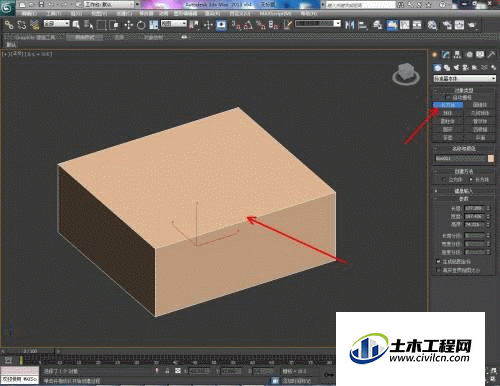Open the Material Editor from toolbar
This screenshot has height=386, width=500.
click(x=432, y=25)
